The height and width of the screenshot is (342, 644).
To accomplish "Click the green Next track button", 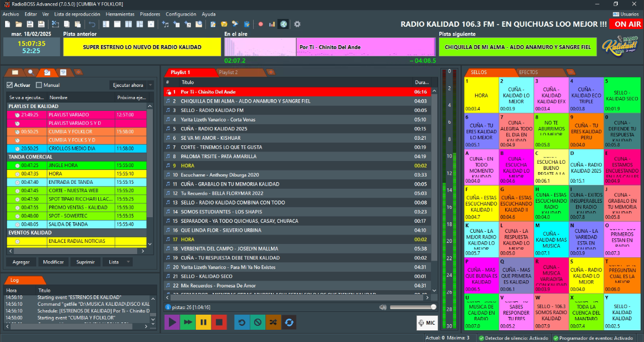I will click(x=188, y=323).
